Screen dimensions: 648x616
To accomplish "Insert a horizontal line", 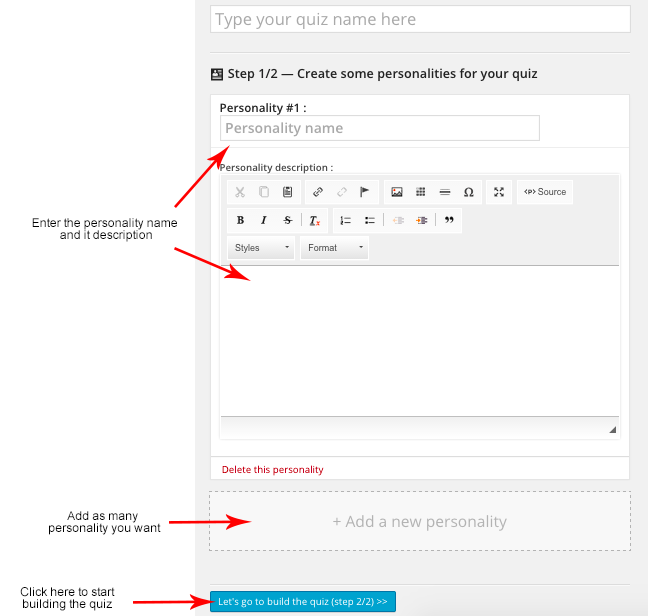I will 445,192.
